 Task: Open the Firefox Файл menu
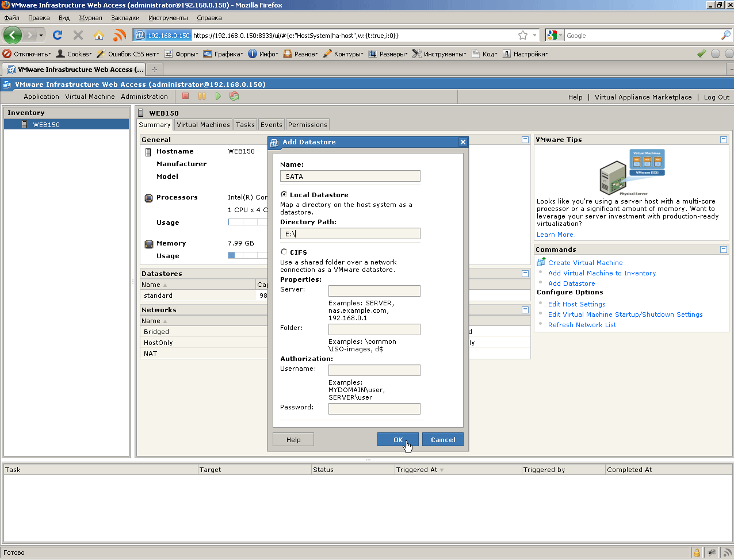coord(12,18)
